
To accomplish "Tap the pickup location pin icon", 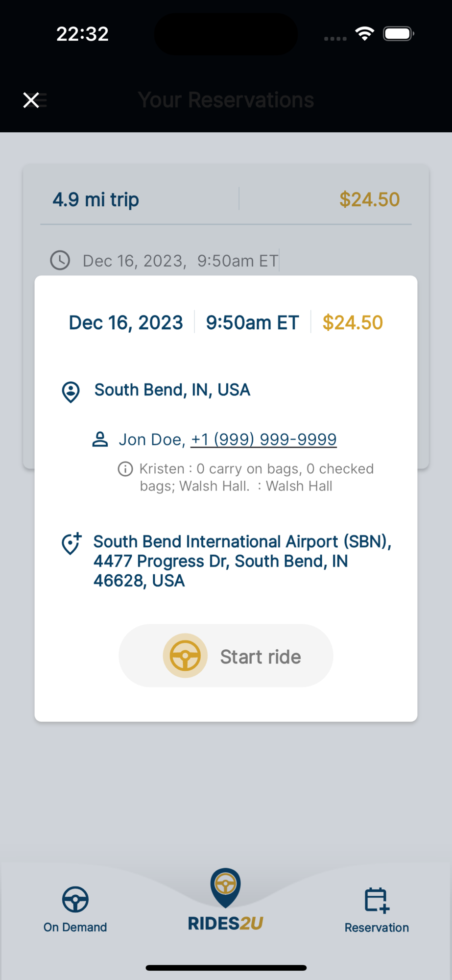I will pos(71,392).
